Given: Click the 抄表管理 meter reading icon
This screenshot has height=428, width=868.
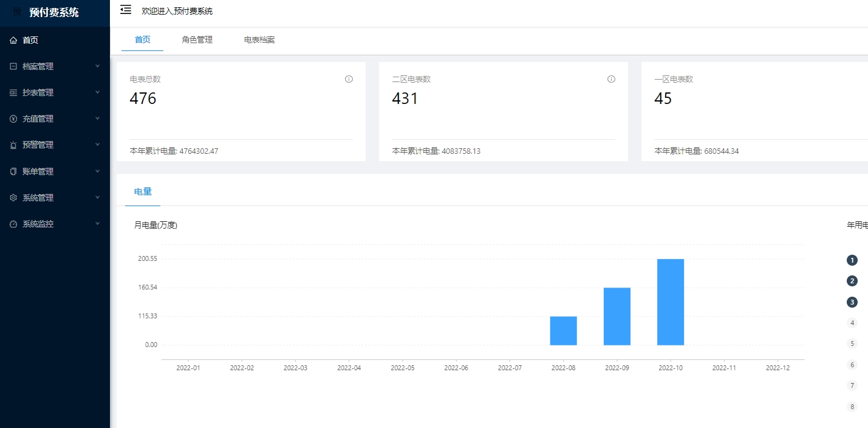Looking at the screenshot, I should click(13, 92).
